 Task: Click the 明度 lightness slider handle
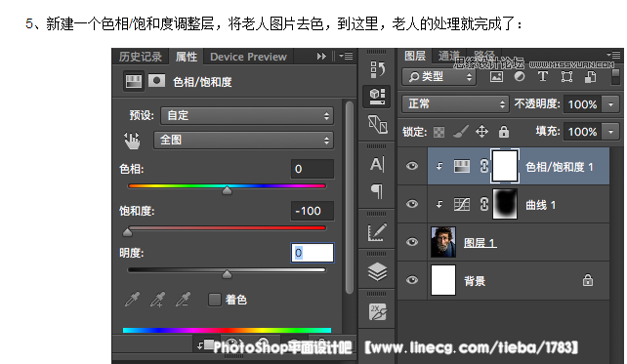point(227,273)
